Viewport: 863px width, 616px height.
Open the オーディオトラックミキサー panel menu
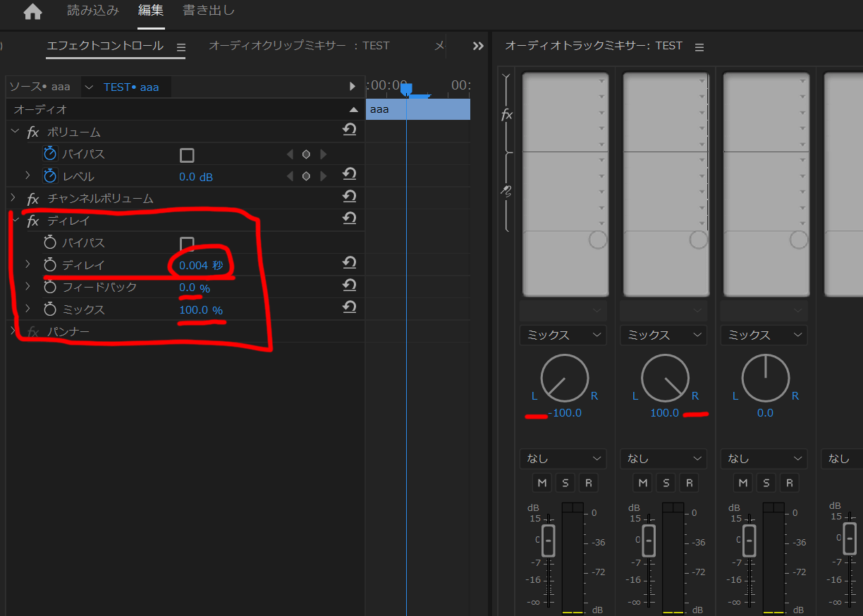tap(699, 46)
